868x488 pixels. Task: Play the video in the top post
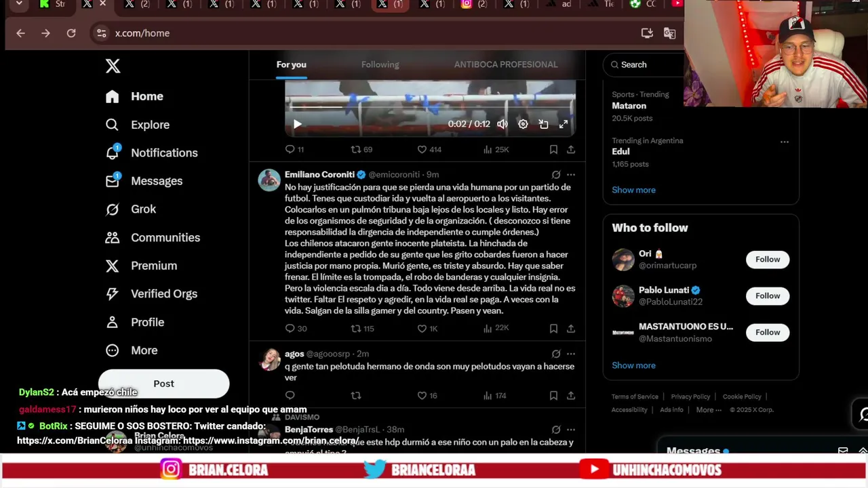297,124
